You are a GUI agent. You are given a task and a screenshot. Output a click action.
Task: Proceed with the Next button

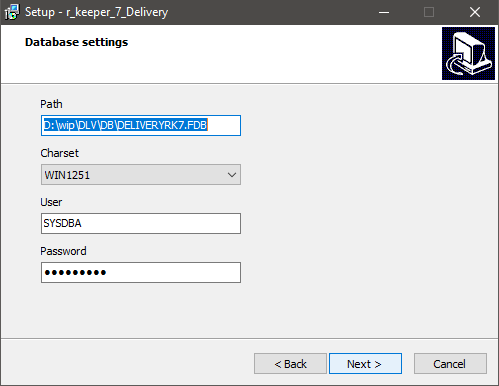coord(365,364)
